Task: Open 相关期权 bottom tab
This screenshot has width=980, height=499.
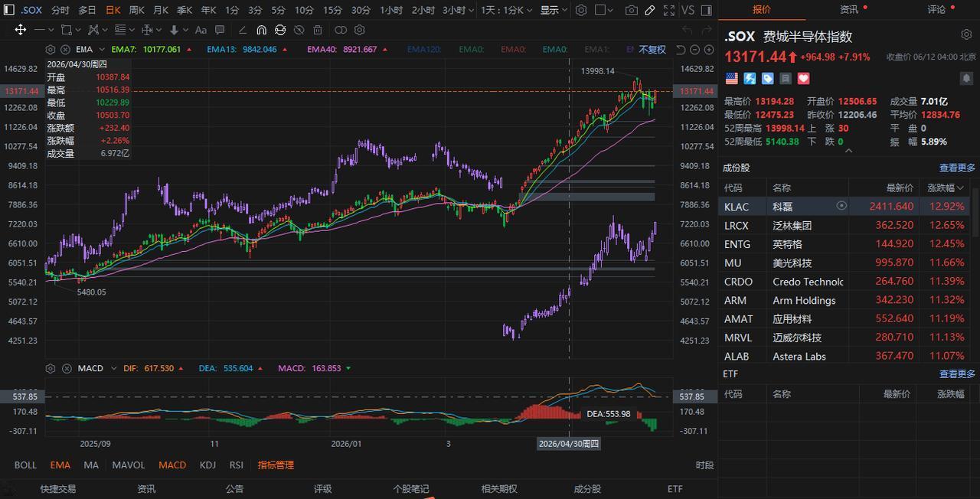Action: click(499, 488)
